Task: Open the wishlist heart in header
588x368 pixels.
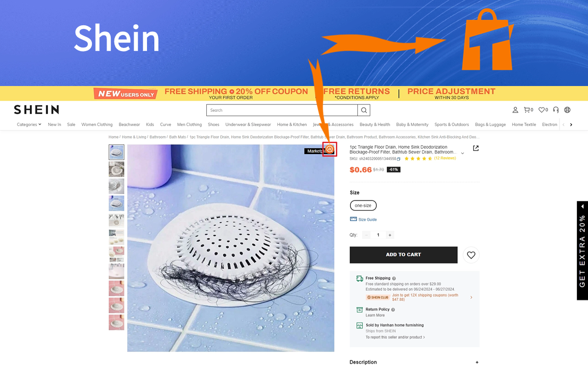Action: click(543, 110)
